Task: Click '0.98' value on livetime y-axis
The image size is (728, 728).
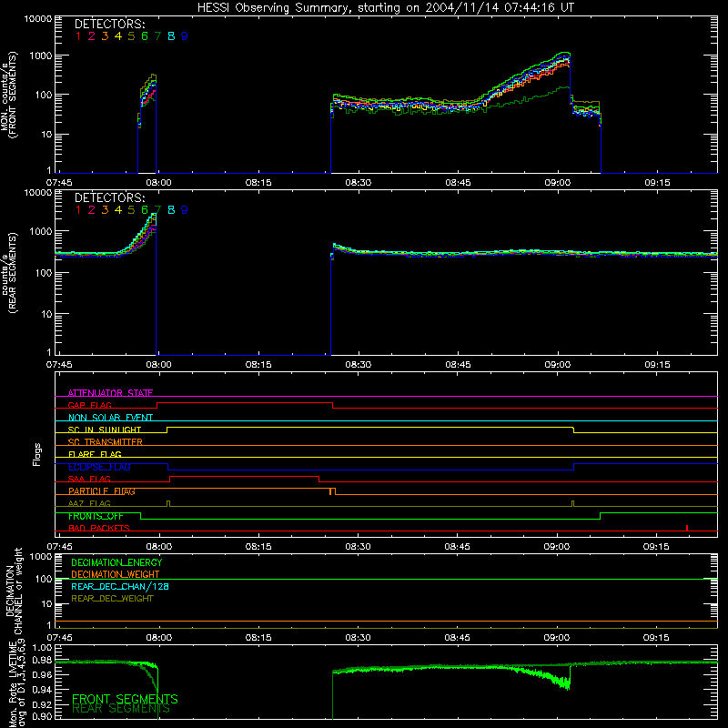Action: coord(42,660)
